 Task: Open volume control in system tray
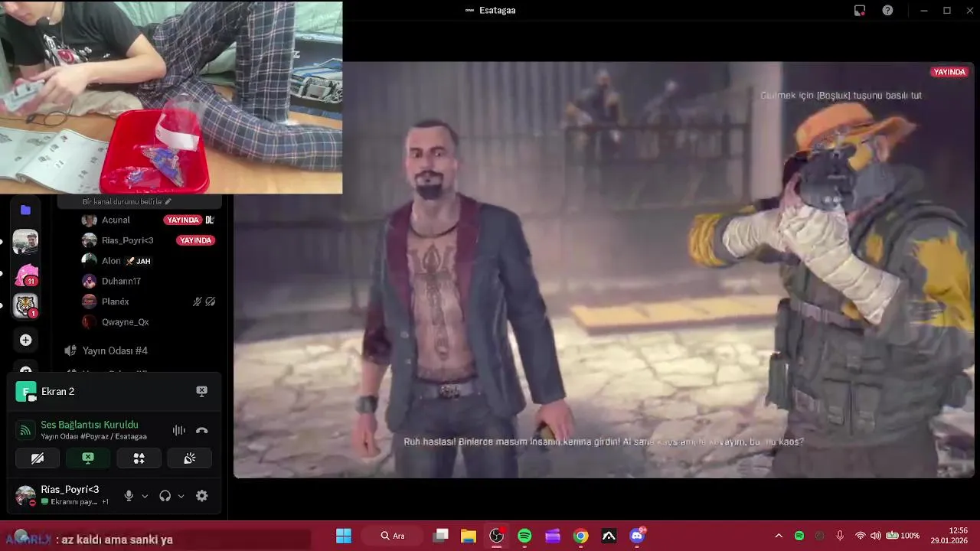(876, 536)
